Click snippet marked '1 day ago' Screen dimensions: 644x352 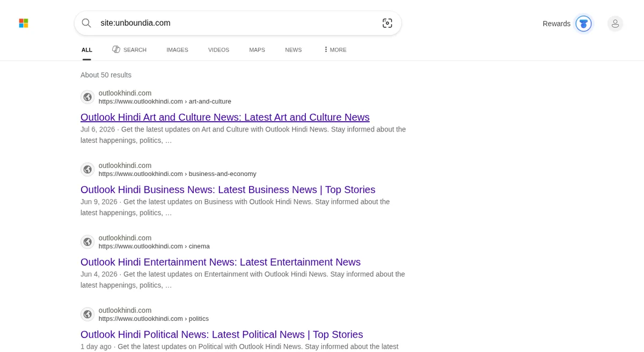click(239, 347)
